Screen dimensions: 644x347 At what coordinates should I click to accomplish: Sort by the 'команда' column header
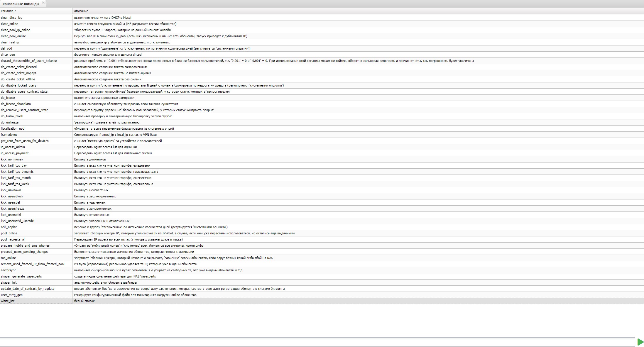[x=7, y=11]
